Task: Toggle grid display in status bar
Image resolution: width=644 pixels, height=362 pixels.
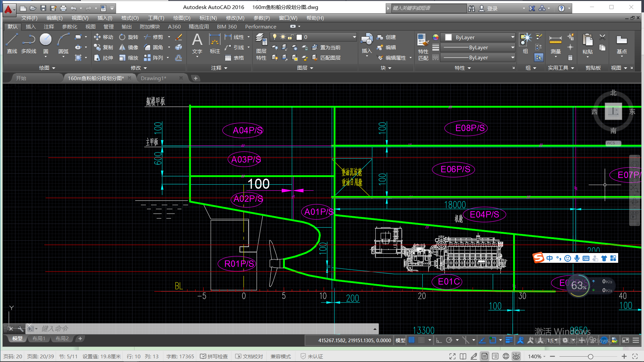Action: tap(412, 340)
